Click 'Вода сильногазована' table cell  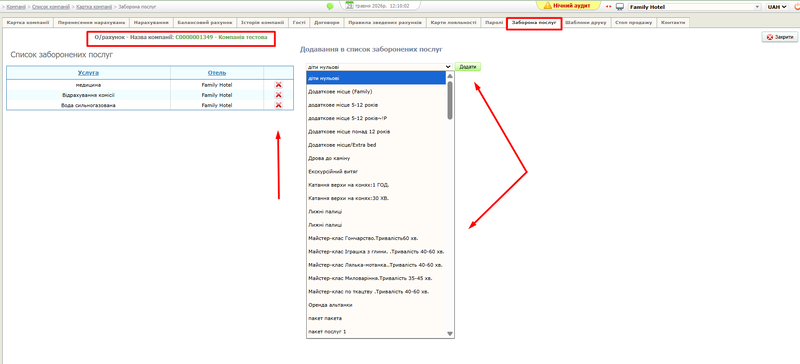88,105
